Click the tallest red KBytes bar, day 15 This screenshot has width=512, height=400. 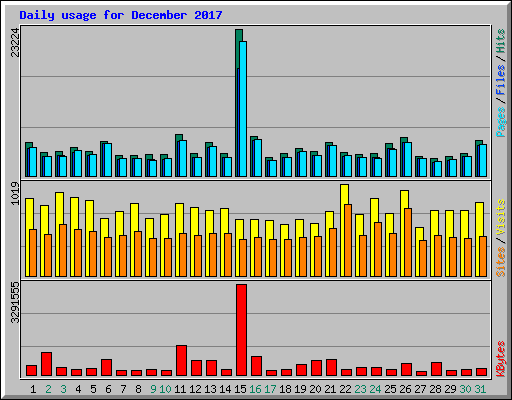(x=241, y=330)
